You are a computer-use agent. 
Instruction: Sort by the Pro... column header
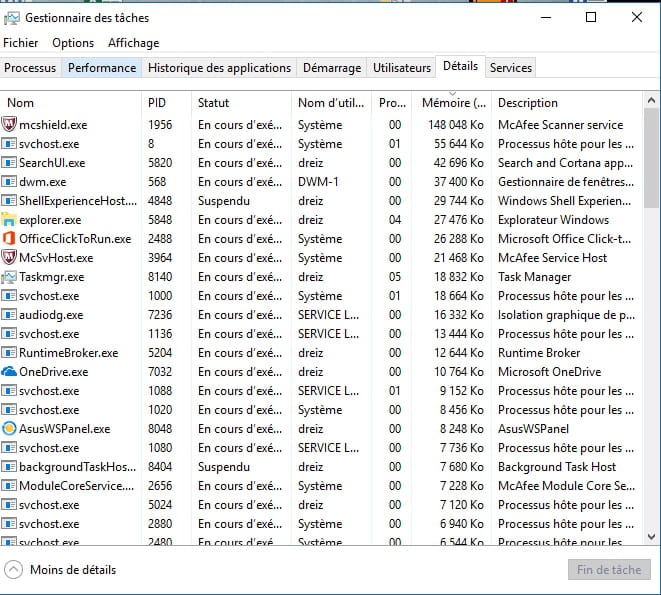392,103
